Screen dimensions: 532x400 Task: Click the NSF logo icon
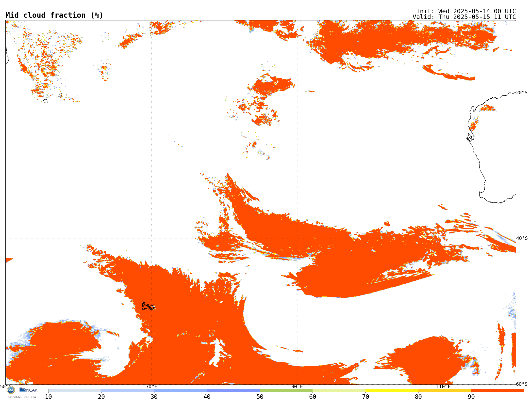(x=11, y=390)
